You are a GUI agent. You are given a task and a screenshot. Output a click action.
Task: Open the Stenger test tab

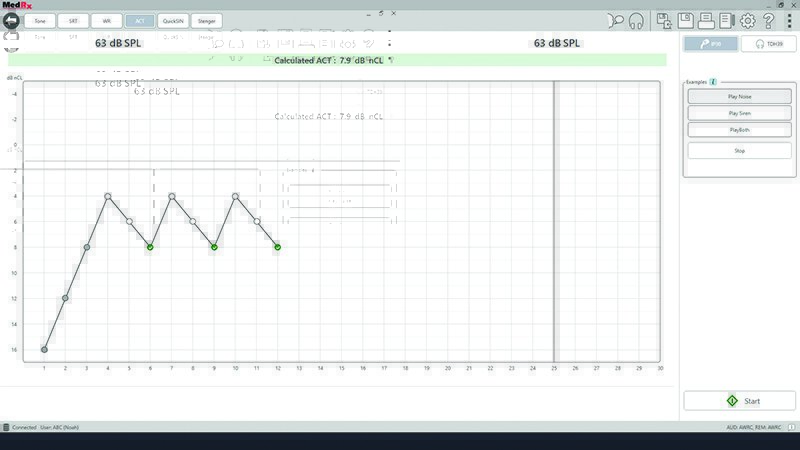point(207,21)
